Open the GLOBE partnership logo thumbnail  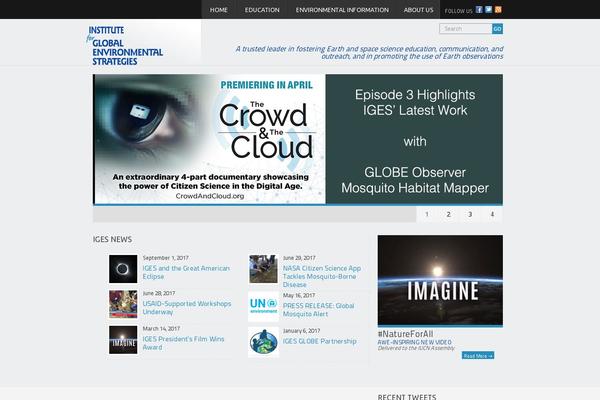click(x=263, y=342)
